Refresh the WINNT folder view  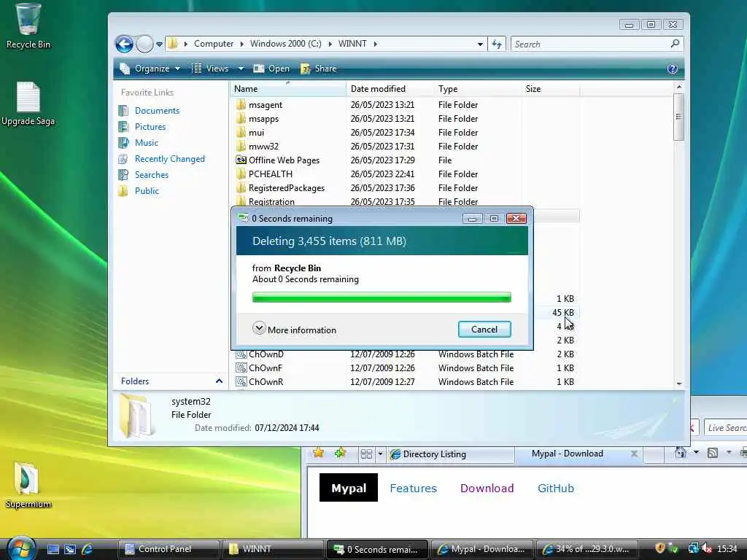tap(497, 44)
